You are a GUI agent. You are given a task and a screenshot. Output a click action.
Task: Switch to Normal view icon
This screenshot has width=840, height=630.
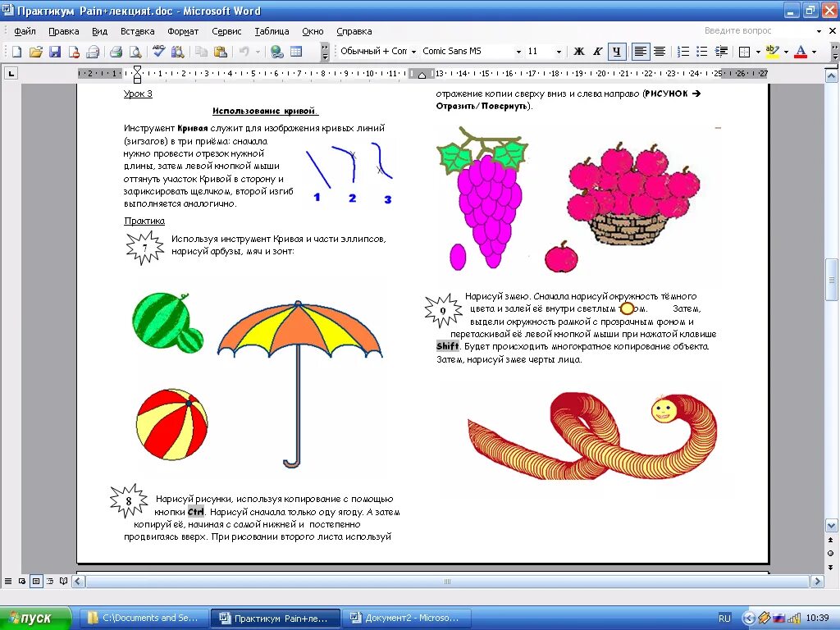click(8, 582)
